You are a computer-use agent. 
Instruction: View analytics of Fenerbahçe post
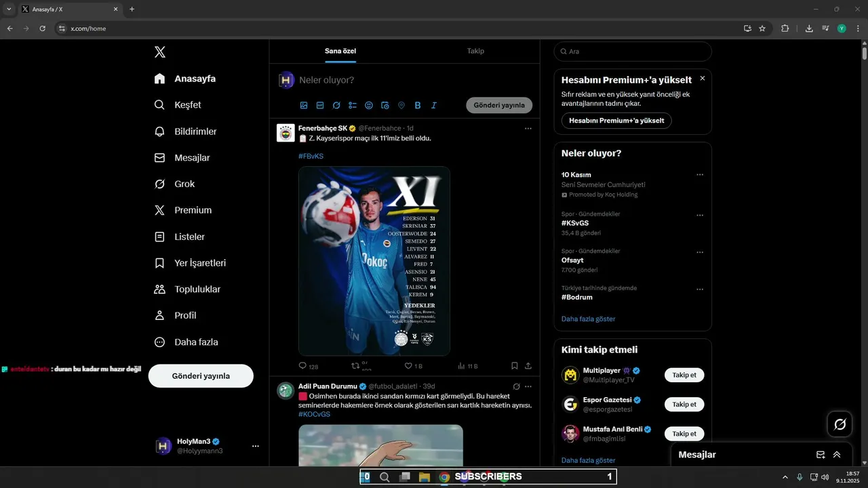tap(462, 366)
